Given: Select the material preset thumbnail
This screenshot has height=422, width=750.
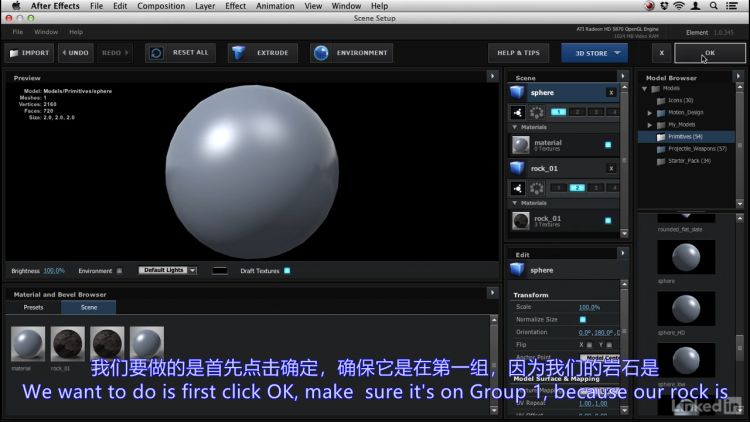Looking at the screenshot, I should 28,344.
